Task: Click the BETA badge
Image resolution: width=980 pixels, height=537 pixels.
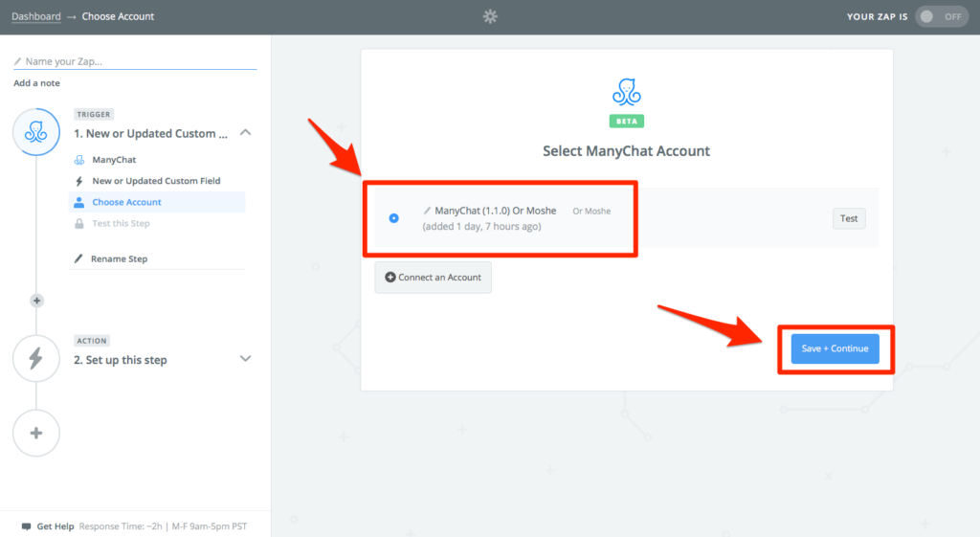Action: click(x=626, y=122)
